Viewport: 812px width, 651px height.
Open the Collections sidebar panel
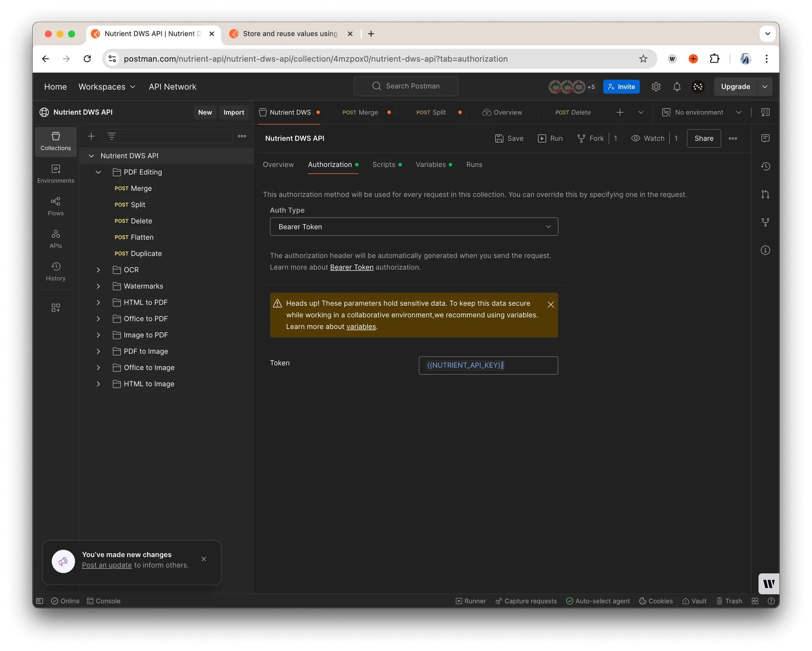point(55,141)
